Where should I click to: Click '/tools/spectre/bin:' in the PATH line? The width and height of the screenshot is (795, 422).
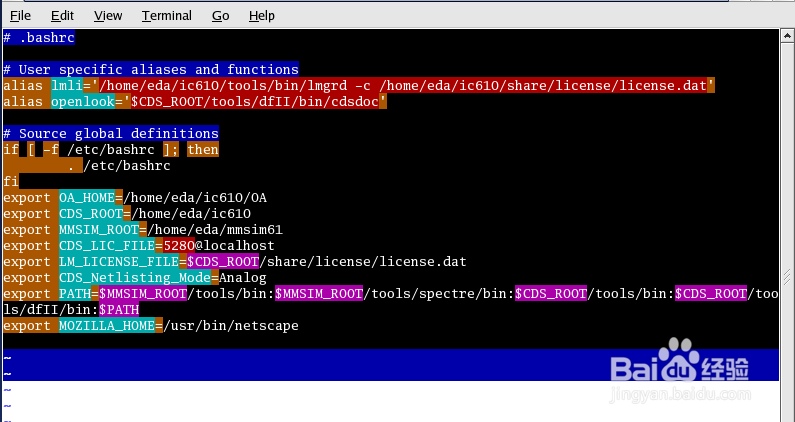pyautogui.click(x=439, y=294)
